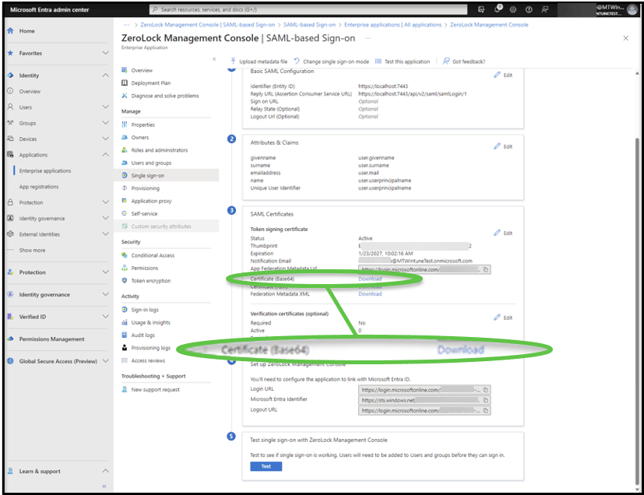
Task: Open Access reviews
Action: pyautogui.click(x=148, y=361)
